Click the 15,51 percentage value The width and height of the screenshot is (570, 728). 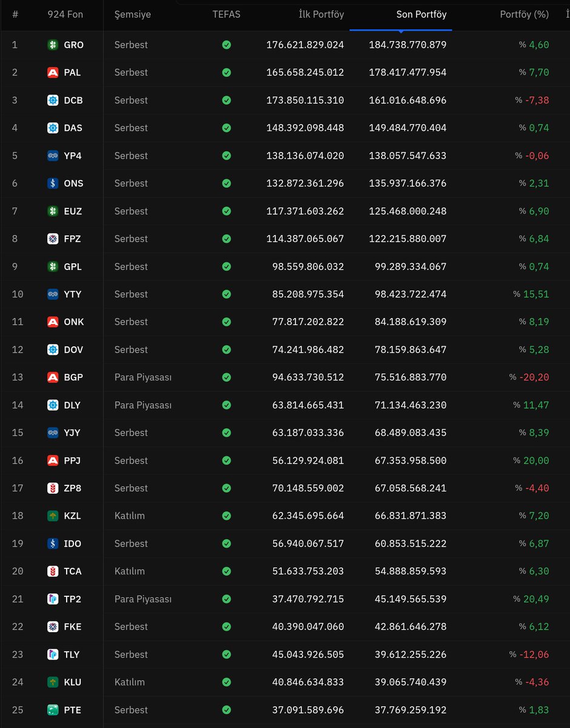click(536, 294)
